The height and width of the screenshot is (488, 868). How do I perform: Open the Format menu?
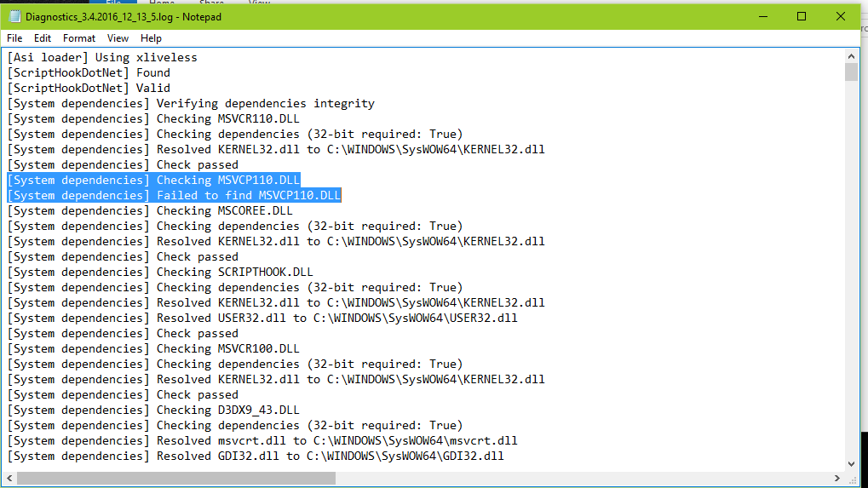[x=78, y=38]
